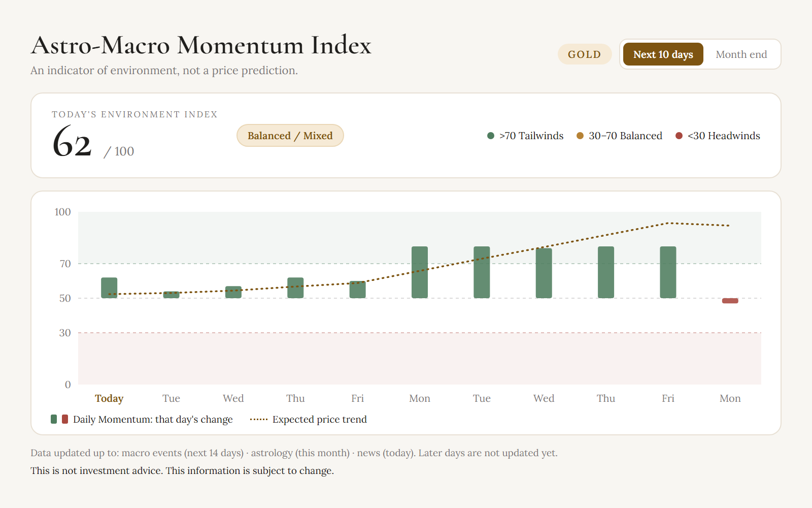Image resolution: width=812 pixels, height=508 pixels.
Task: Click the 50 tick label on the y-axis
Action: (x=65, y=298)
